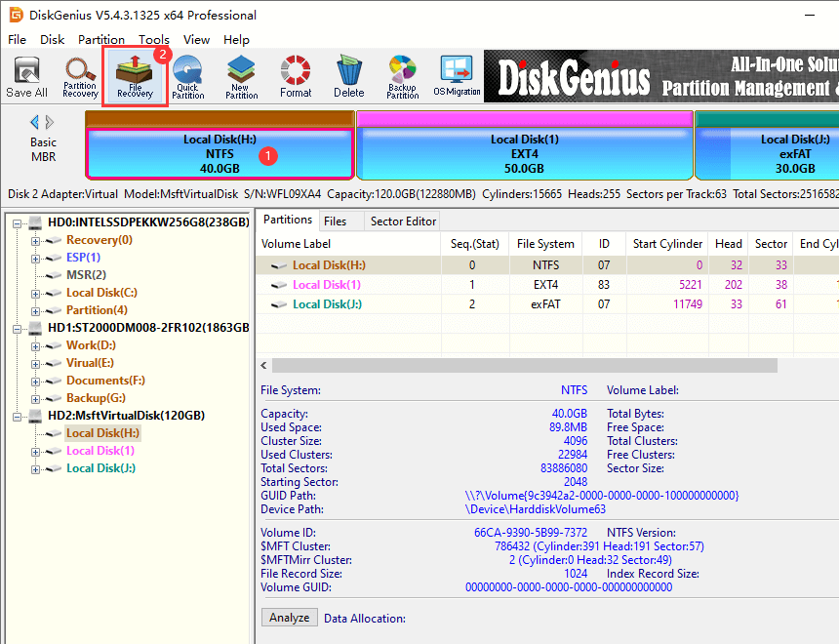Select Work(D:) in the disk tree

pos(91,345)
